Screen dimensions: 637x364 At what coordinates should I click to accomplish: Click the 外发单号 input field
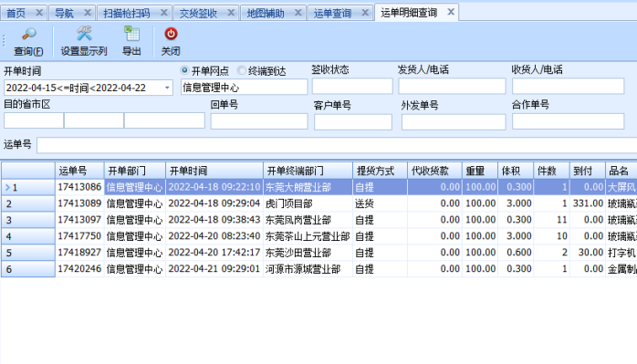tap(454, 122)
